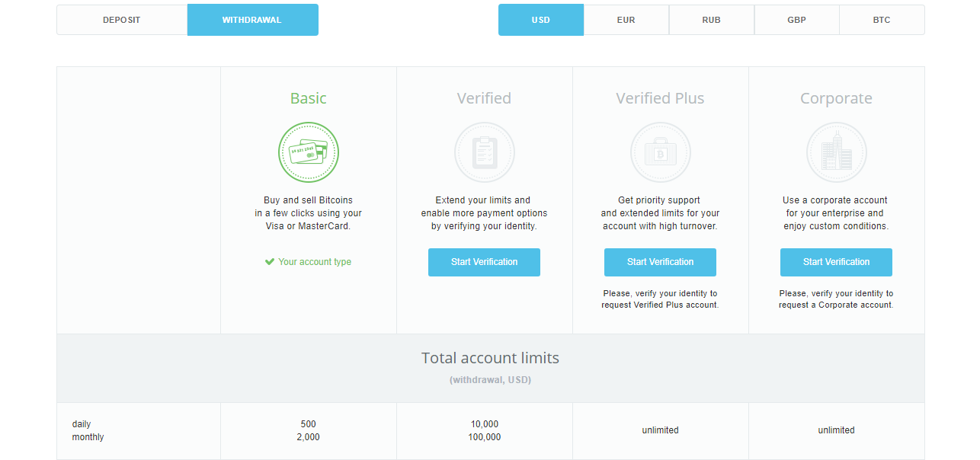Click Verified monthly limit 100,000
980x460 pixels.
click(x=485, y=437)
